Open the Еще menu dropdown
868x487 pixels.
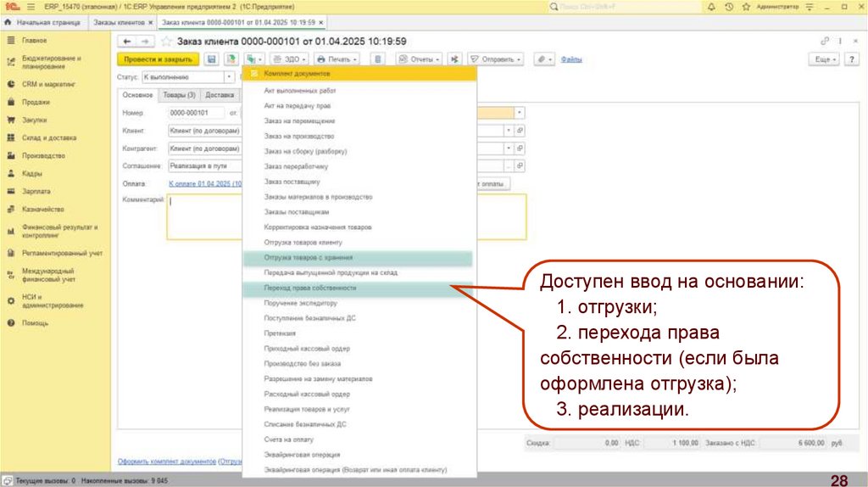(826, 59)
